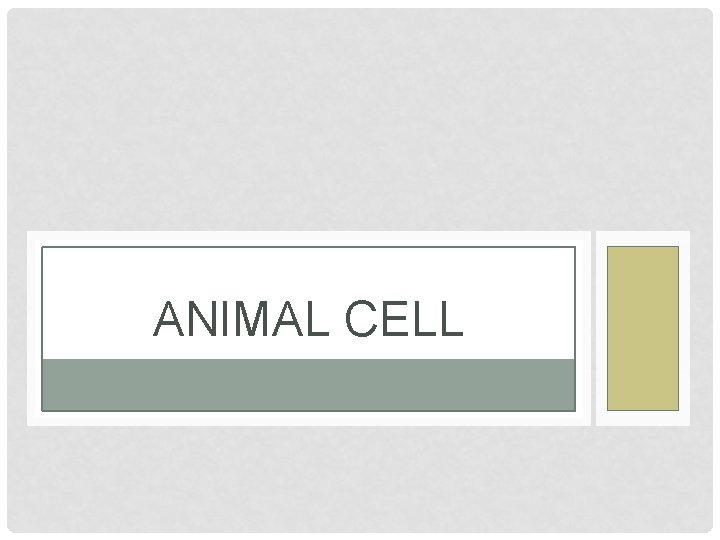
Task: Click white space right of CELL text
Action: click(519, 318)
